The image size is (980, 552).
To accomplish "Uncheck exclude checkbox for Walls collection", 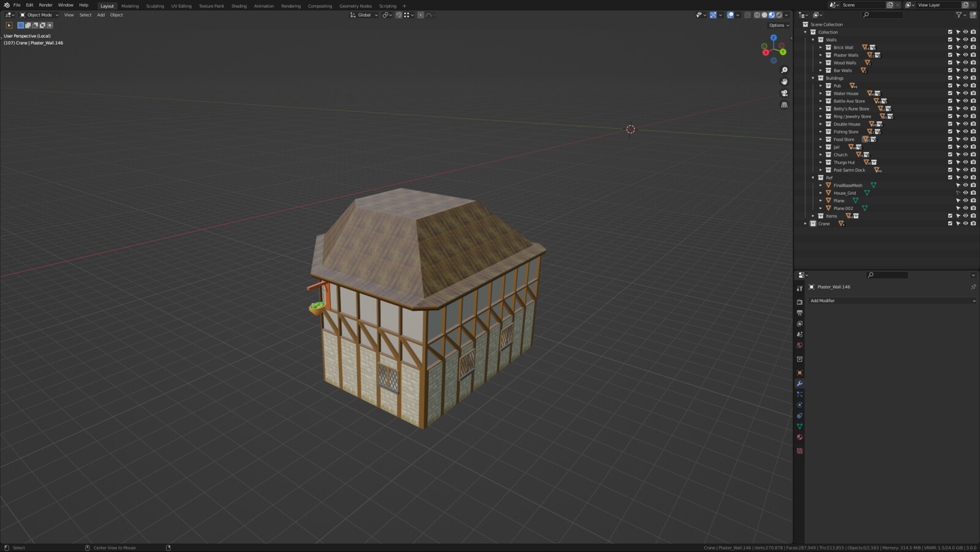I will tap(950, 40).
